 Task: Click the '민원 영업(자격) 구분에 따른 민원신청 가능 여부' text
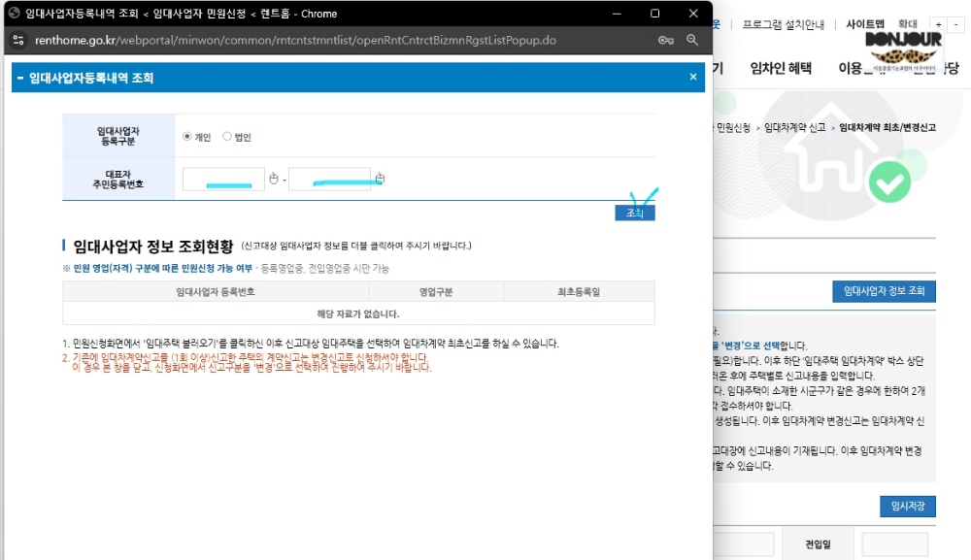(x=163, y=268)
